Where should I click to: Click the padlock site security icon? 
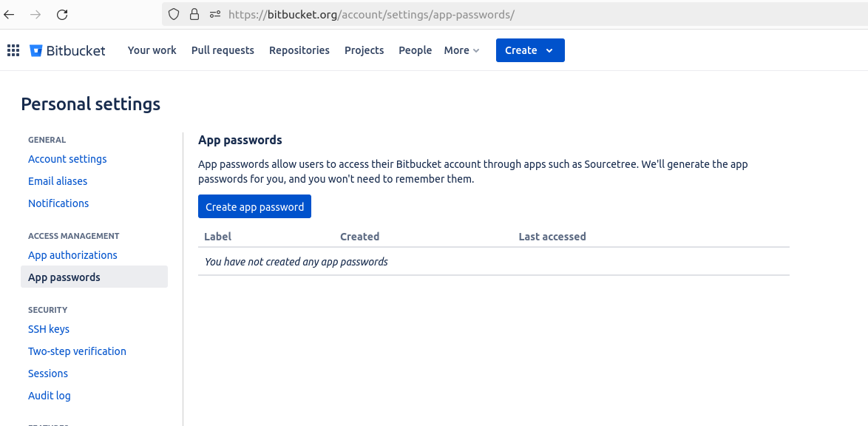194,14
